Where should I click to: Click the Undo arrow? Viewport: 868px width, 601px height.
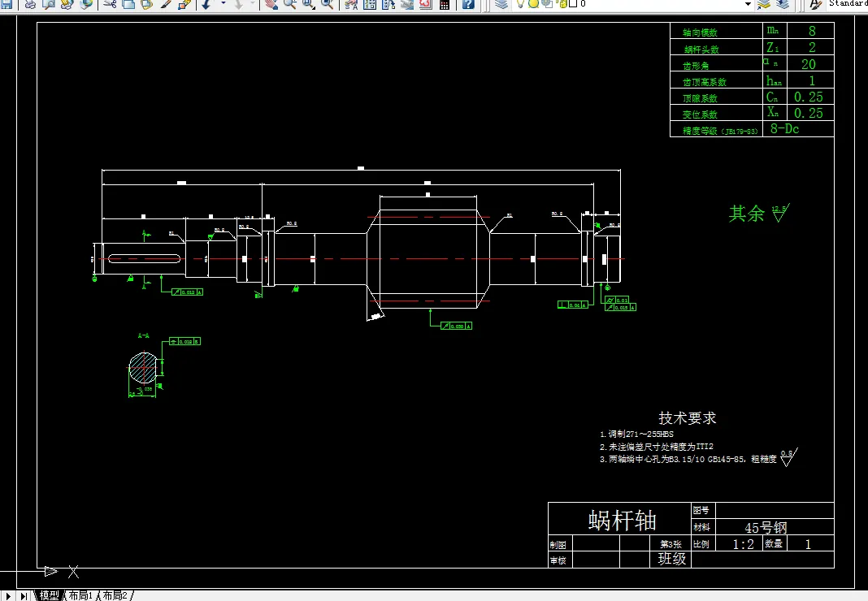pyautogui.click(x=206, y=4)
